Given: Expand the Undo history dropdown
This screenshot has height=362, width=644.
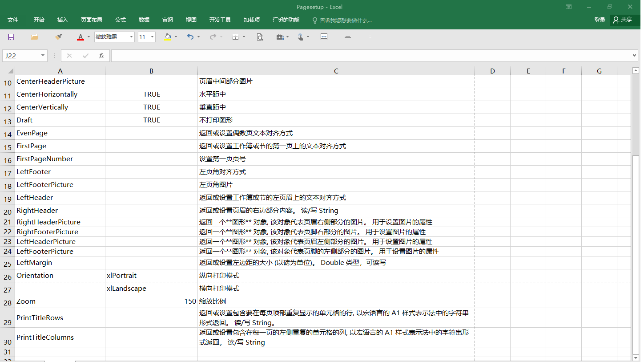Looking at the screenshot, I should 198,37.
